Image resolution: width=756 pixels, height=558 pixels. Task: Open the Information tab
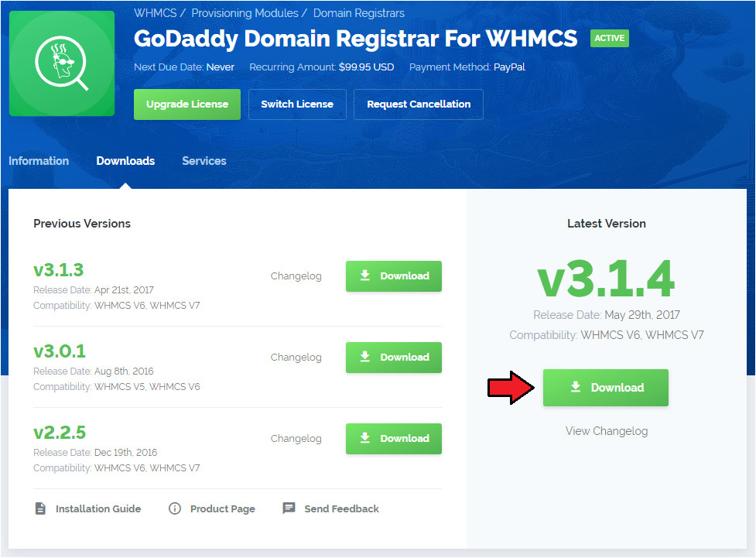click(x=39, y=161)
